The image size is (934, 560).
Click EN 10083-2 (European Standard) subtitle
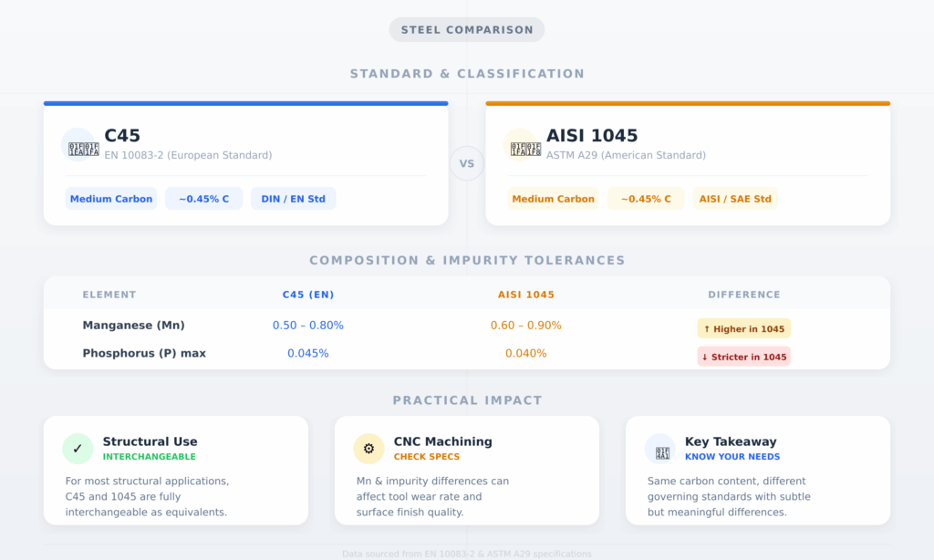[188, 155]
